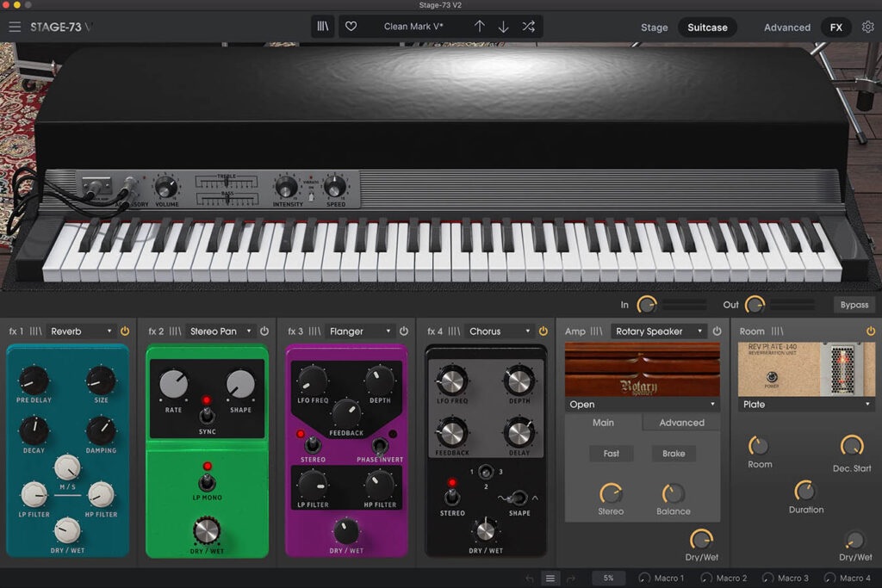Open fx 4 preset library icon

click(454, 331)
